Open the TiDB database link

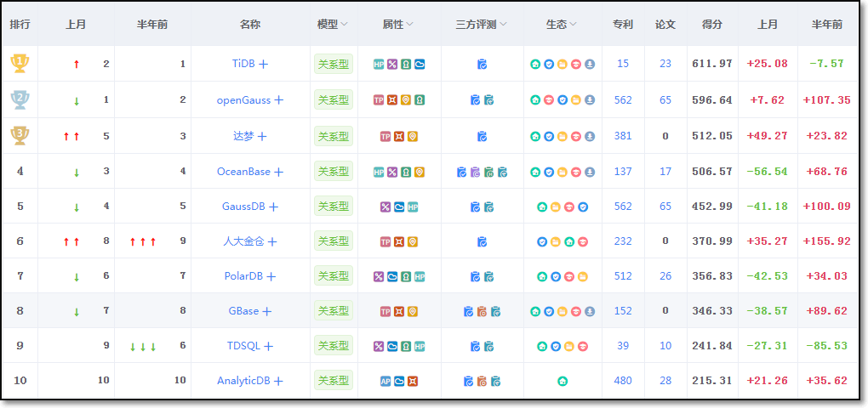tap(243, 64)
